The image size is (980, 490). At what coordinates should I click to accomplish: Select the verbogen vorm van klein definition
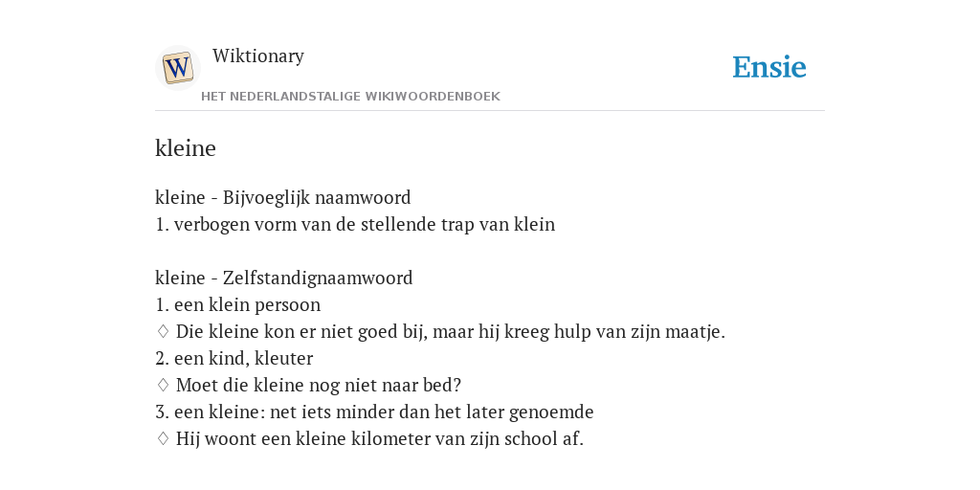[x=355, y=224]
